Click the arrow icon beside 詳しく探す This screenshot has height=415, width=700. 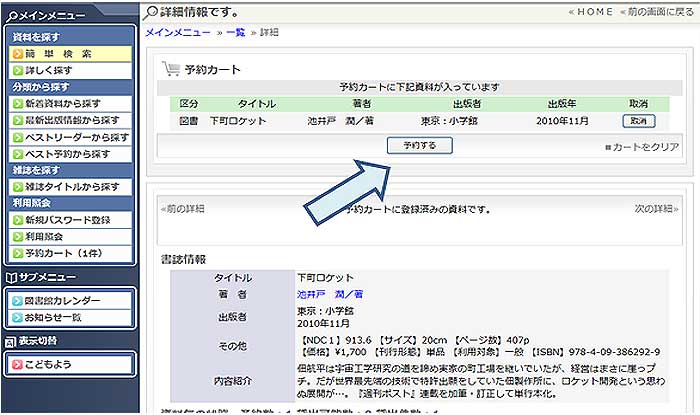point(18,71)
